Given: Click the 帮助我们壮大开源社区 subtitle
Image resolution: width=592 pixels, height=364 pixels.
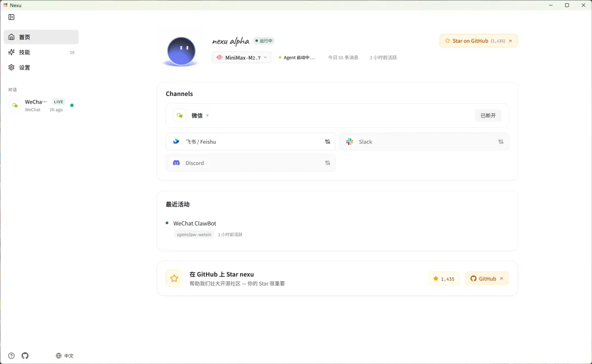Looking at the screenshot, I should [x=237, y=283].
